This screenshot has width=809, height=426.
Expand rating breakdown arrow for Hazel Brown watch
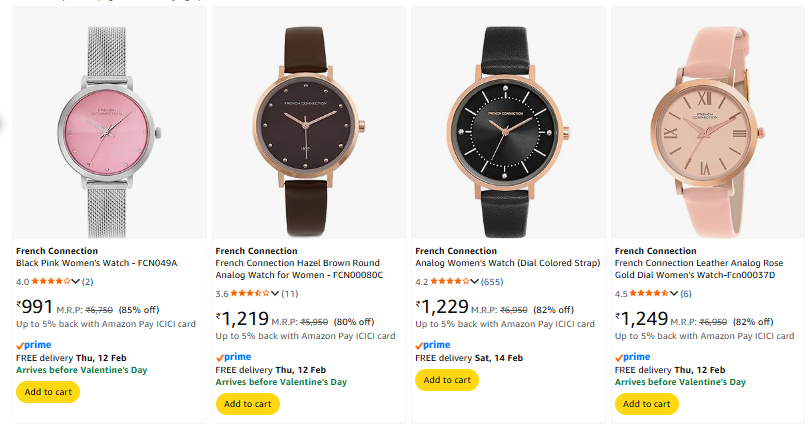pyautogui.click(x=276, y=293)
